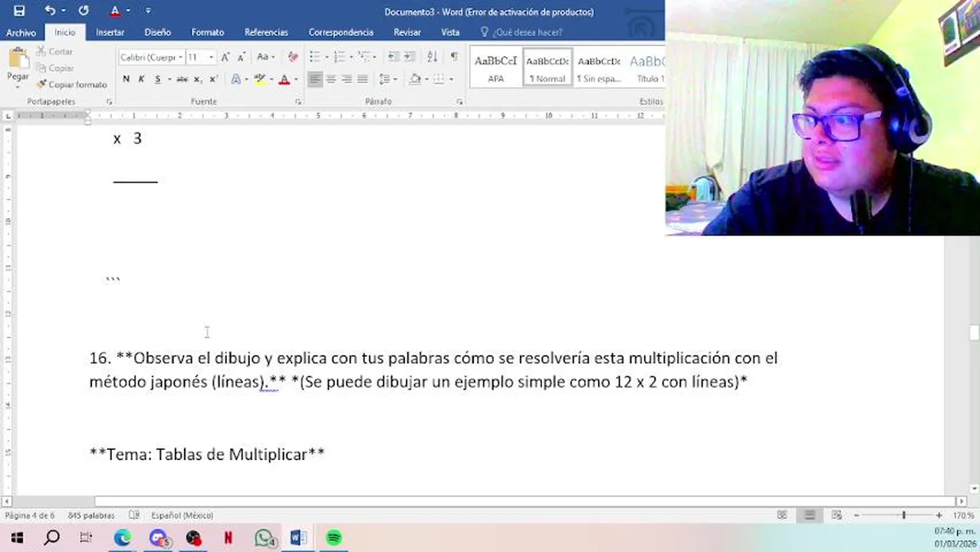The height and width of the screenshot is (552, 980).
Task: Switch to the Diseño tab
Action: coord(157,32)
